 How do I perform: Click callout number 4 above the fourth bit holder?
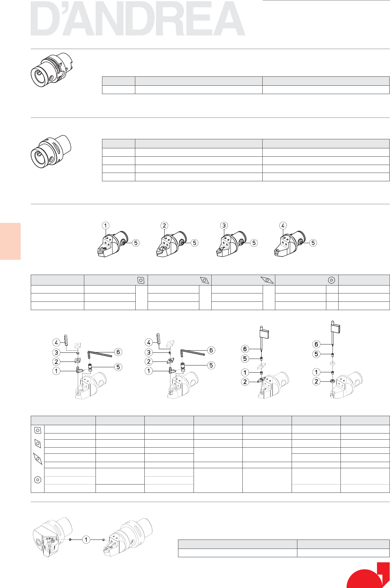[x=283, y=225]
